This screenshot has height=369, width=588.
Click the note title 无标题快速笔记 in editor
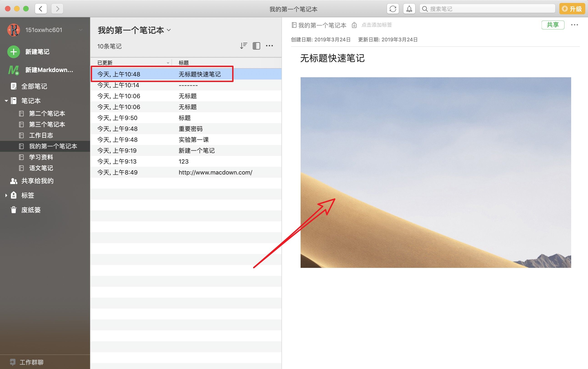[332, 58]
